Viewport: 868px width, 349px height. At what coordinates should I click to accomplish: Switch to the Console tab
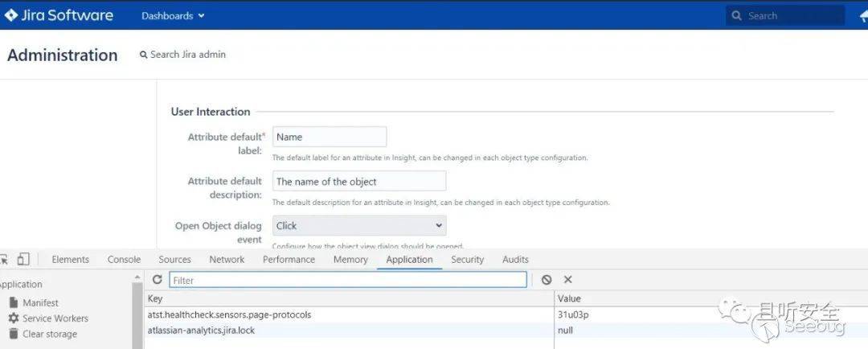pyautogui.click(x=124, y=260)
